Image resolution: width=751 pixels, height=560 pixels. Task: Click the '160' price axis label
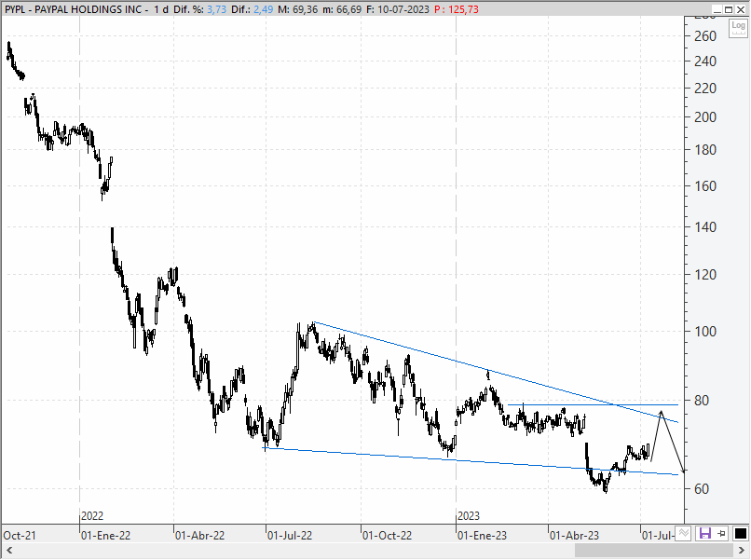click(x=705, y=185)
